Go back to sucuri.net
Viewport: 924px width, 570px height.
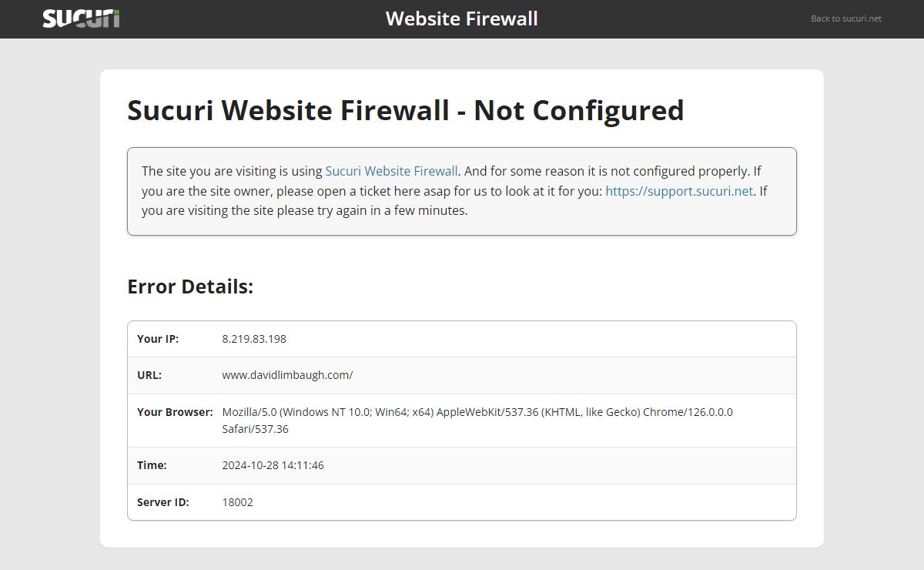[845, 18]
